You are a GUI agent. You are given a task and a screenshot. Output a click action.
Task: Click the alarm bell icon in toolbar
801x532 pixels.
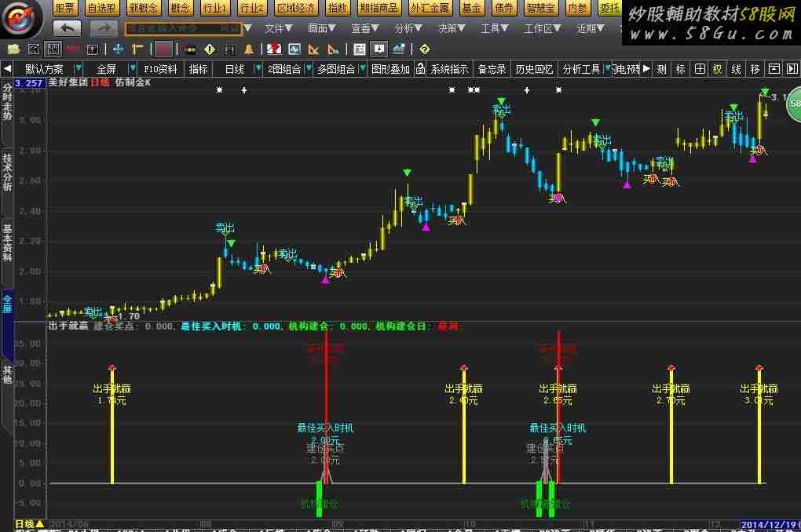tap(248, 49)
